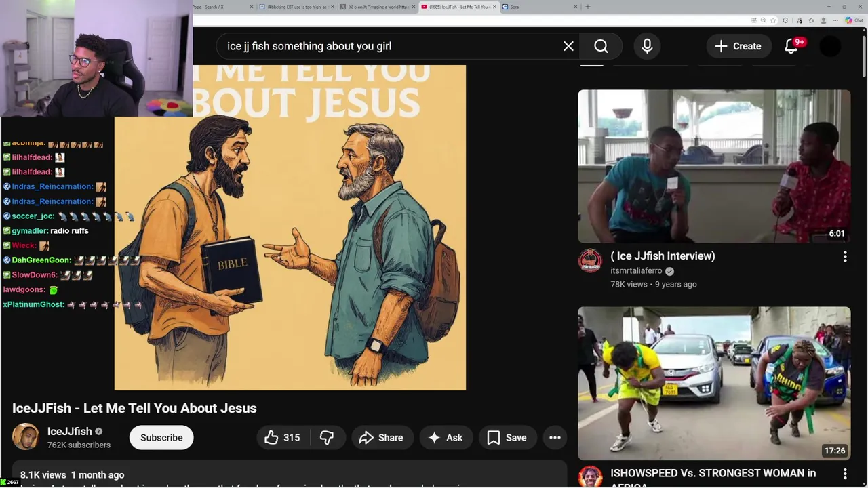Open the account avatar menu

click(x=830, y=46)
